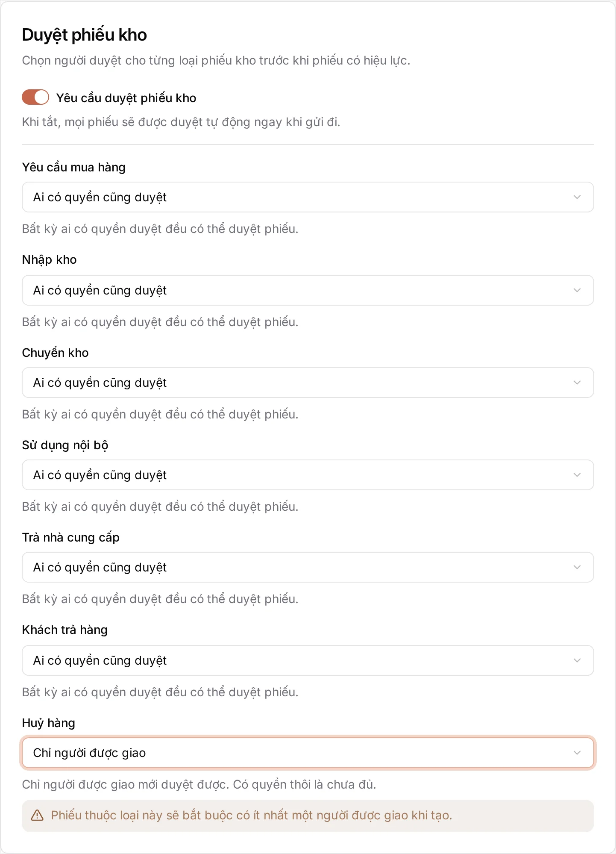
Task: Click the chevron arrow in the Yêu cầu mua hàng field
Action: click(577, 197)
